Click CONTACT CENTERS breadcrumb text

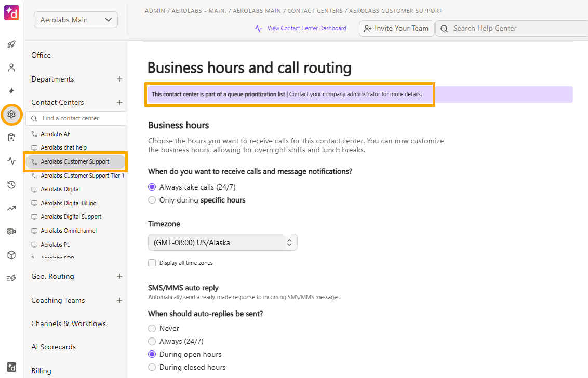(x=315, y=11)
